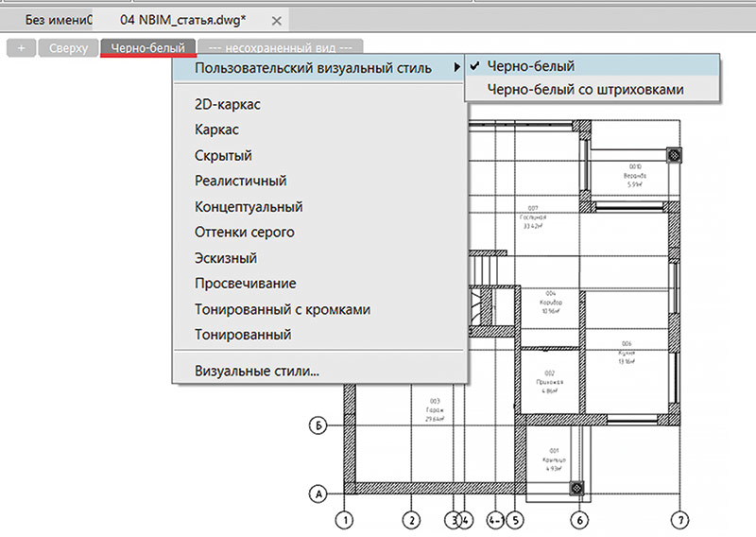
Task: Select the checked Черно-белый submenu item
Action: [x=531, y=66]
